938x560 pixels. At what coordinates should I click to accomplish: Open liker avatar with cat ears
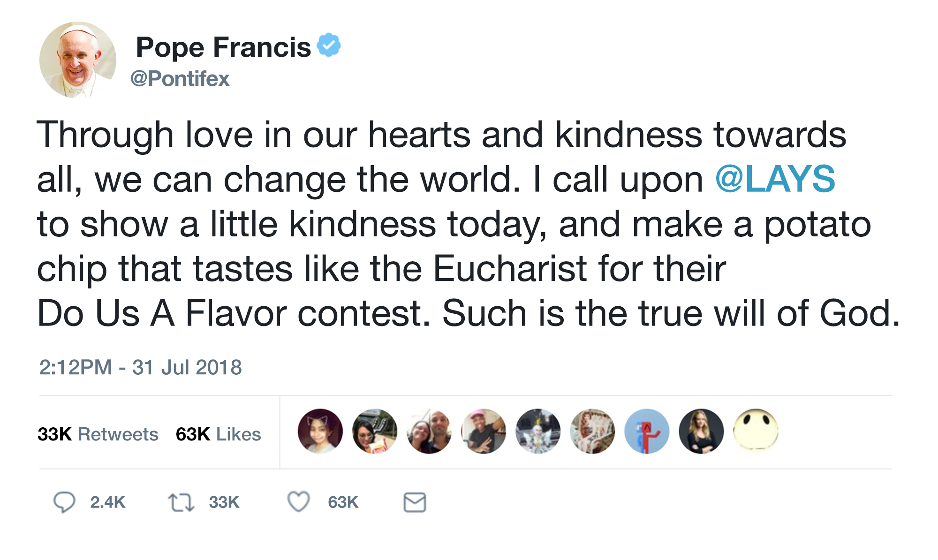(x=320, y=431)
